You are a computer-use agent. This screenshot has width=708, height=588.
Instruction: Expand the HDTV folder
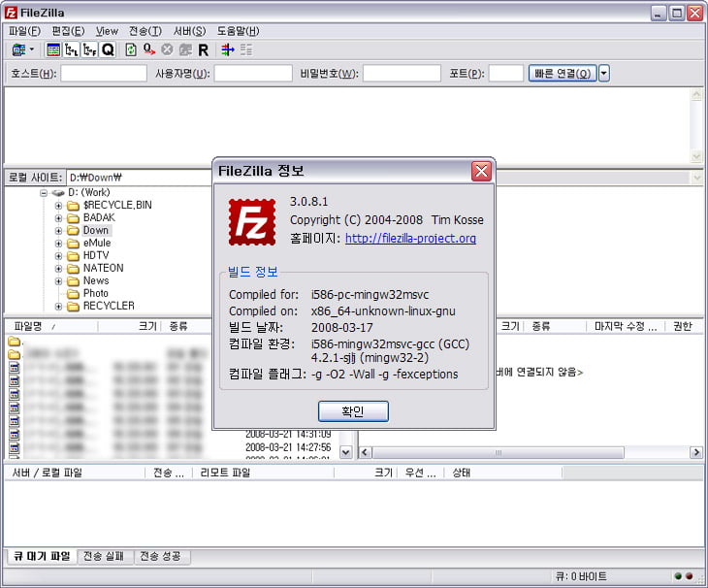(58, 256)
